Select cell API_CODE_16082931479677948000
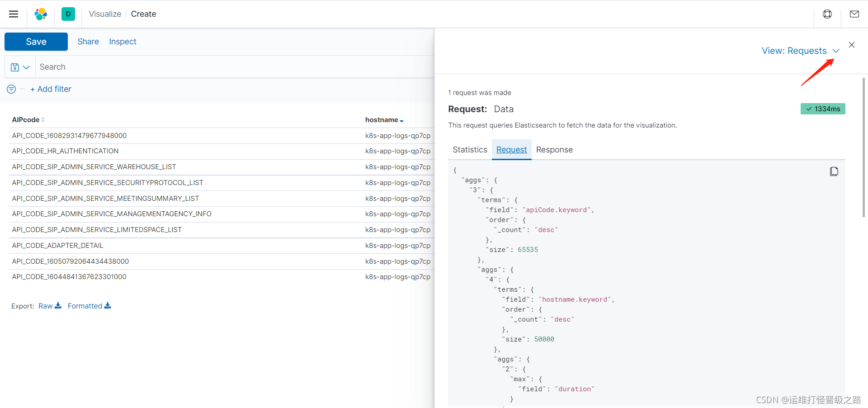 point(69,136)
